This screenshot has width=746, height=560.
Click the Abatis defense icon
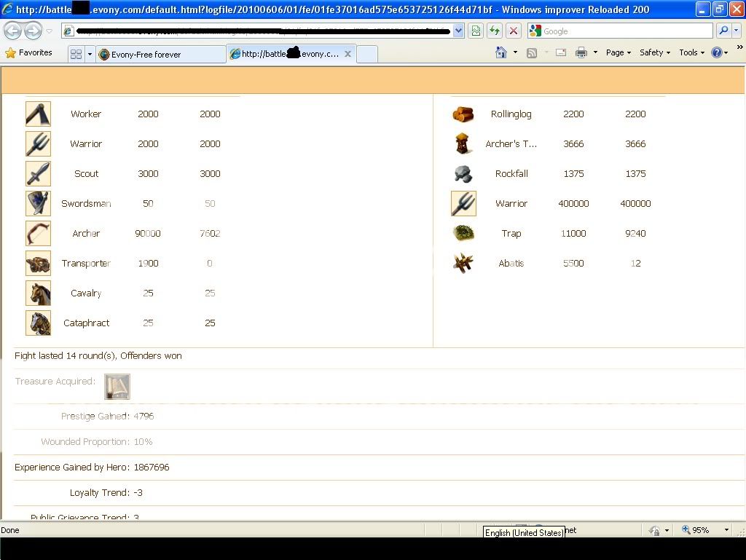tap(463, 264)
